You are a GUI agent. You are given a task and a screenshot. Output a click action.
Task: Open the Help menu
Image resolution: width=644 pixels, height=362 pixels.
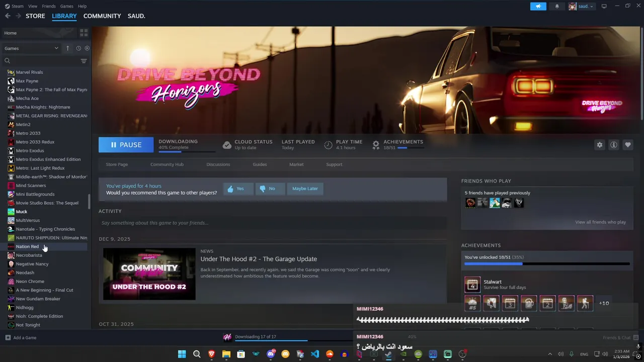(82, 6)
